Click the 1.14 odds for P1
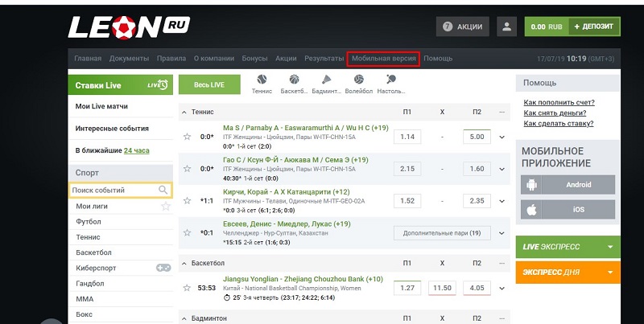This screenshot has width=644, height=324. coord(407,137)
